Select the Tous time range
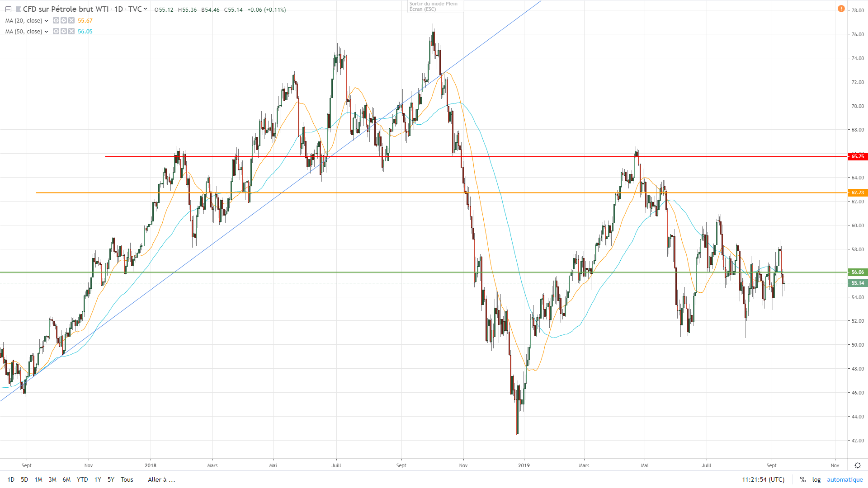Screen dimensions: 868x488 pos(127,479)
